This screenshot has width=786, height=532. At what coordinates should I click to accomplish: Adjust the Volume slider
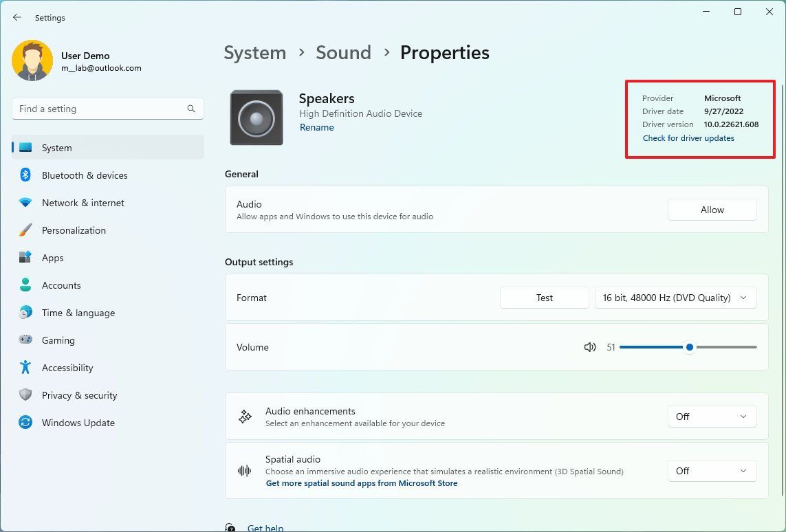pos(689,347)
